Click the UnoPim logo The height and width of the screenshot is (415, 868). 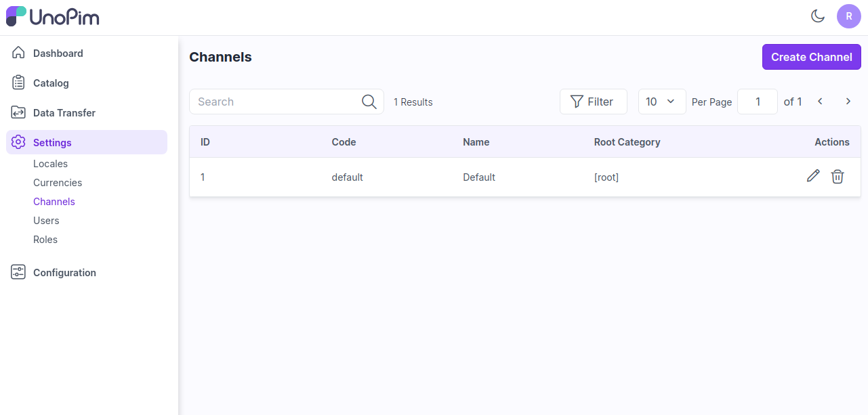coord(53,17)
